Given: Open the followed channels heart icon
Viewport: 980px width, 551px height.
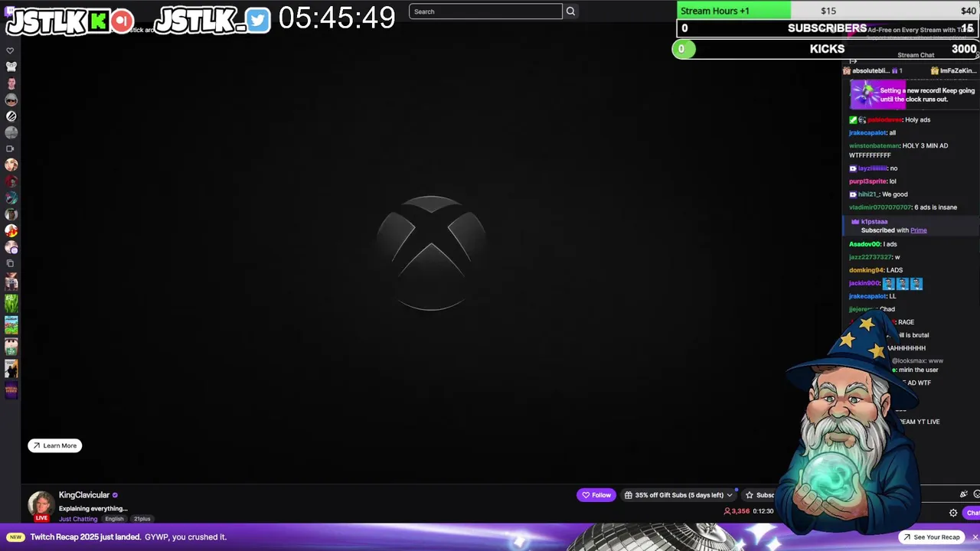Looking at the screenshot, I should point(11,51).
